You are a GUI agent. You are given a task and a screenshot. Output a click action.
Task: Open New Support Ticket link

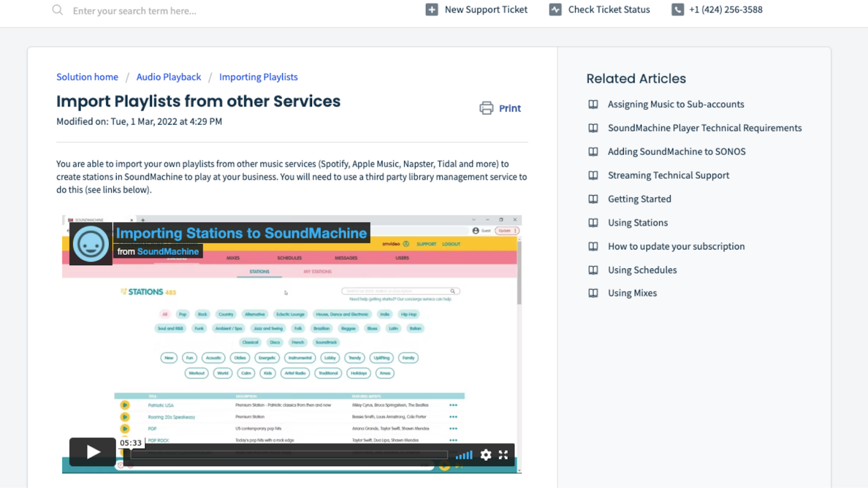pos(486,10)
